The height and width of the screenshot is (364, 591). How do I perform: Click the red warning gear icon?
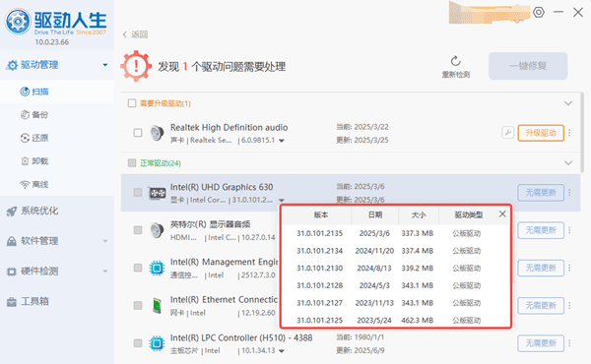(x=136, y=66)
